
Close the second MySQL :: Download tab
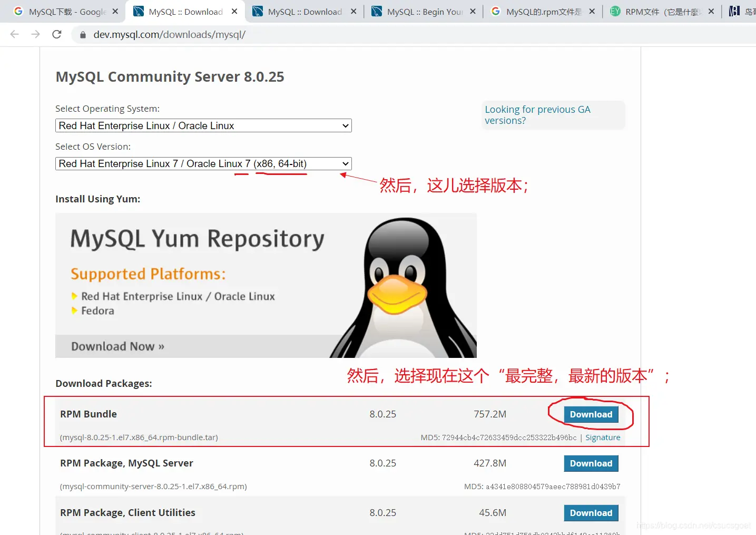pyautogui.click(x=354, y=11)
